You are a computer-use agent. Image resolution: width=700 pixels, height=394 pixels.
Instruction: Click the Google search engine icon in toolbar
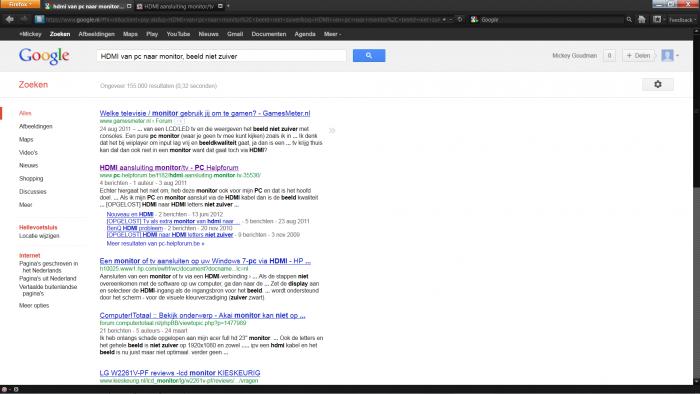coord(475,19)
